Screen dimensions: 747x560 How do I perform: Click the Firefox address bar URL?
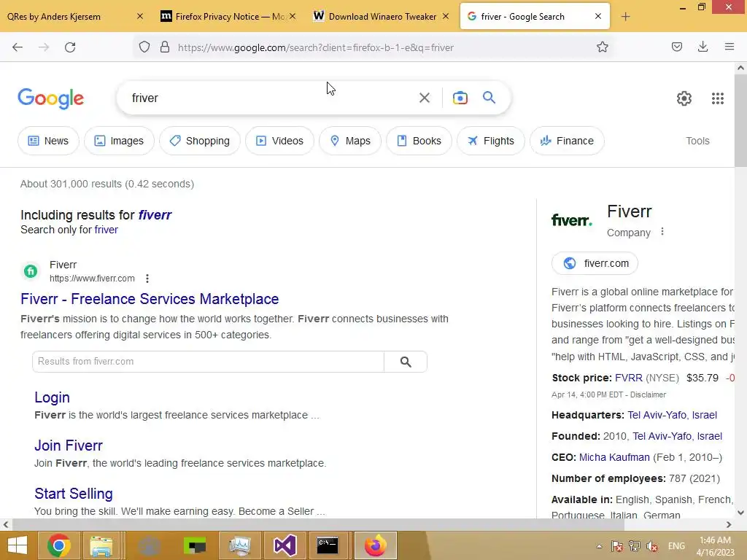pos(315,47)
